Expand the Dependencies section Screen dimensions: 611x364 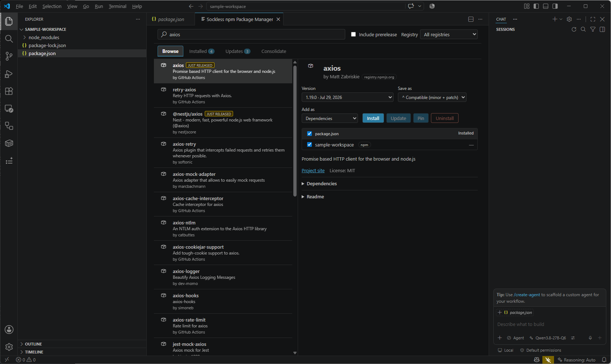[319, 184]
